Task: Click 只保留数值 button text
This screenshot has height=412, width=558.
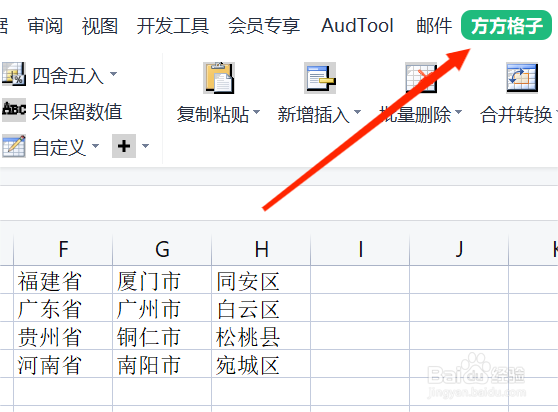Action: 77,112
